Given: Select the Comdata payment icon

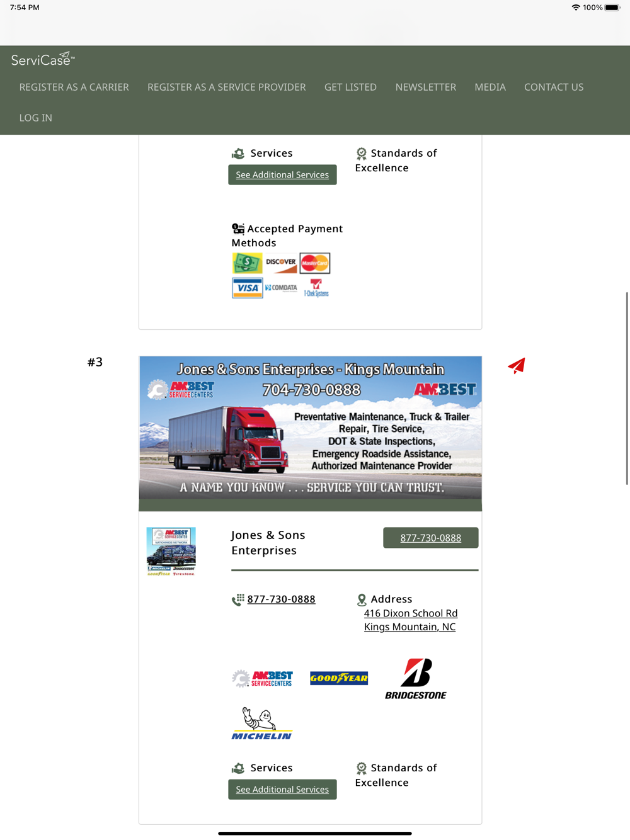Looking at the screenshot, I should click(281, 288).
